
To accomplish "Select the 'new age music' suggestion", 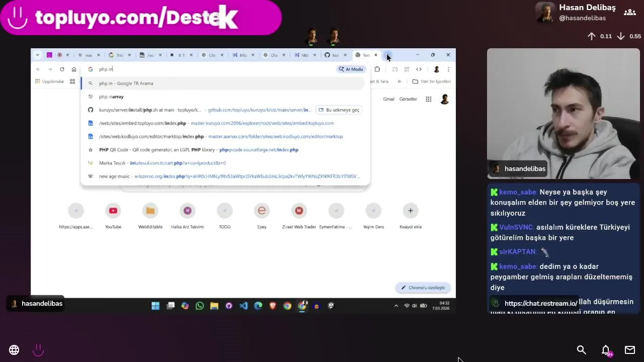I will [223, 176].
